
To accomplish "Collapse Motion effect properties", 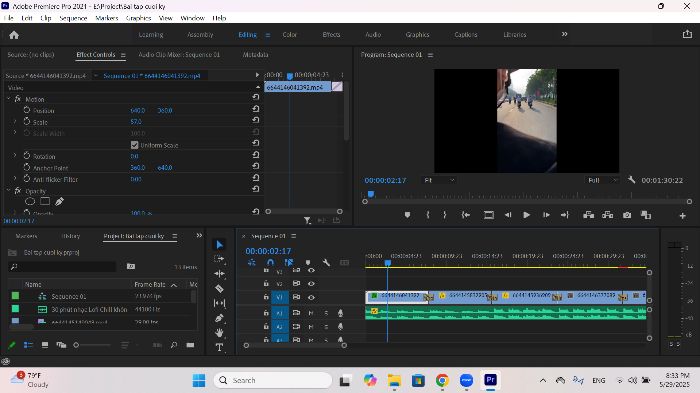I will coord(8,99).
